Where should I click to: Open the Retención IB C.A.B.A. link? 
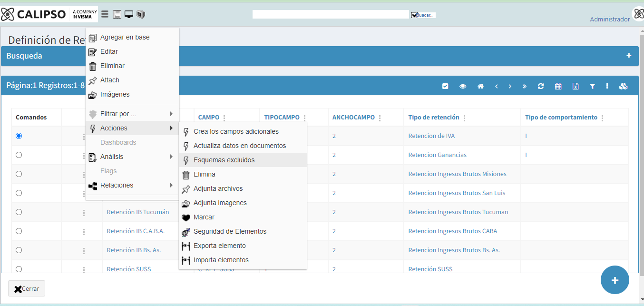tap(136, 231)
